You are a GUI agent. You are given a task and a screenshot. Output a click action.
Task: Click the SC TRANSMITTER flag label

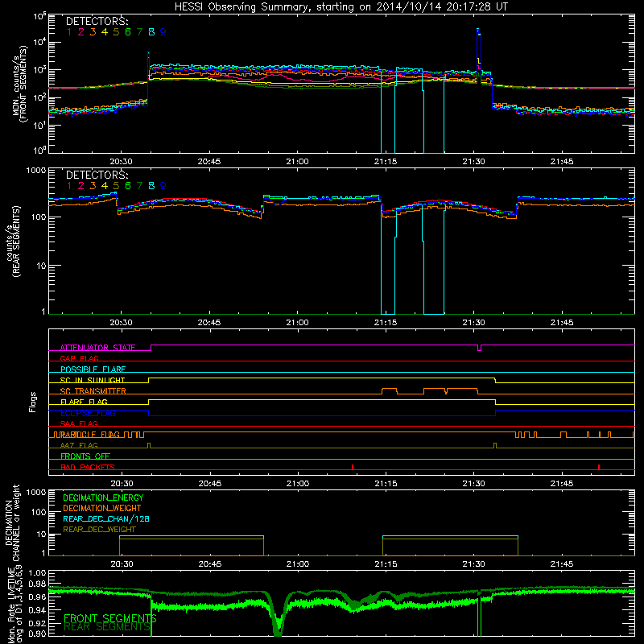93,391
